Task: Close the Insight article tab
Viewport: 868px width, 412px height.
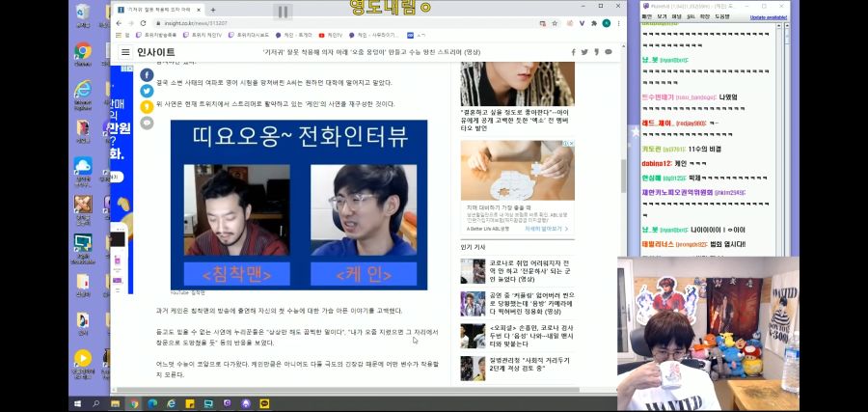Action: (x=198, y=10)
